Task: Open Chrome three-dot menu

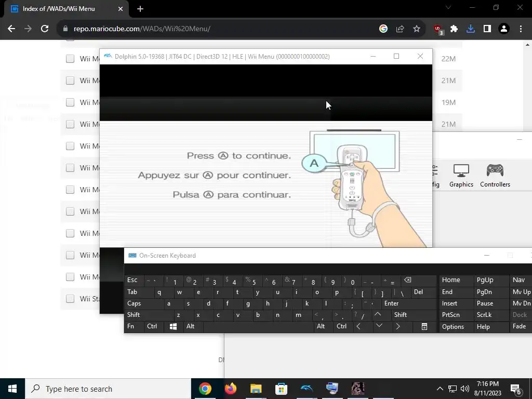Action: [x=521, y=29]
